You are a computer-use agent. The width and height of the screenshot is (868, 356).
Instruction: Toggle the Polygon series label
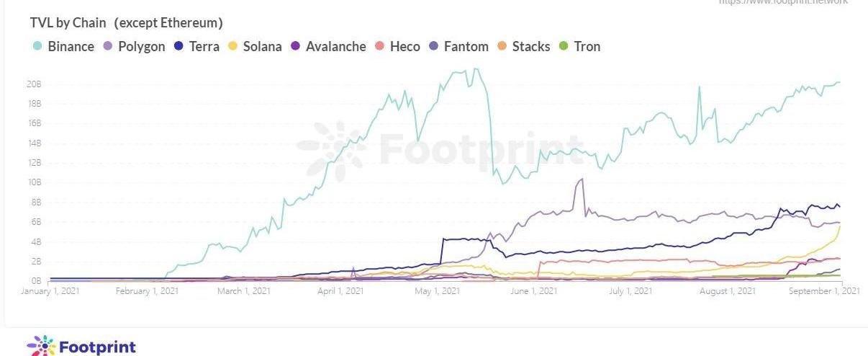(142, 47)
